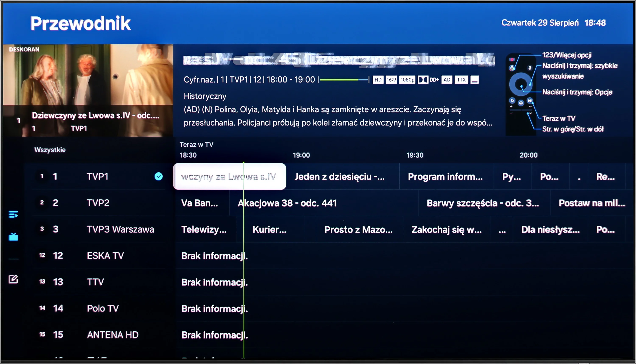This screenshot has height=364, width=636.
Task: Open Va Ban... programme on TVP2
Action: (202, 203)
